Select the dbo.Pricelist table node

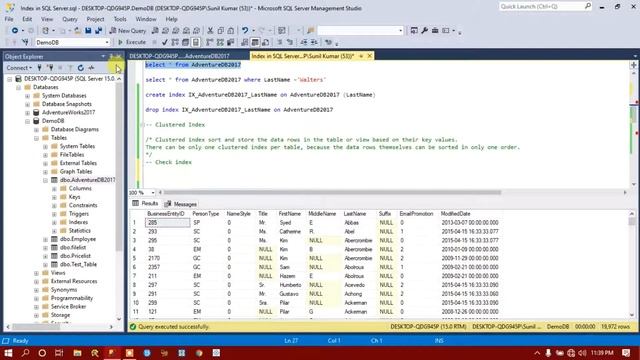click(x=75, y=256)
